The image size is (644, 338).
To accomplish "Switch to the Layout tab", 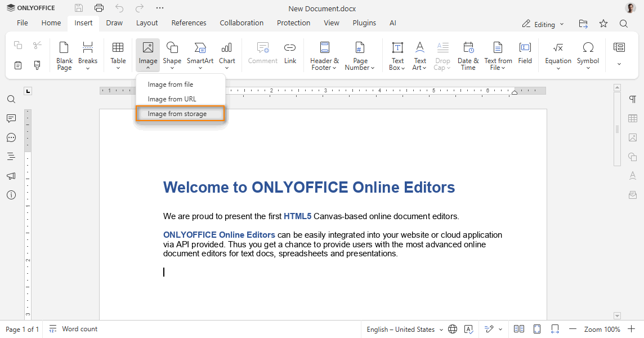I will point(147,23).
